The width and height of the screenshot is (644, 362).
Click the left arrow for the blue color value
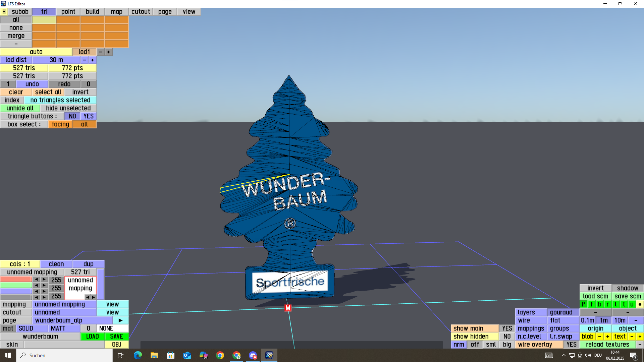pyautogui.click(x=36, y=291)
